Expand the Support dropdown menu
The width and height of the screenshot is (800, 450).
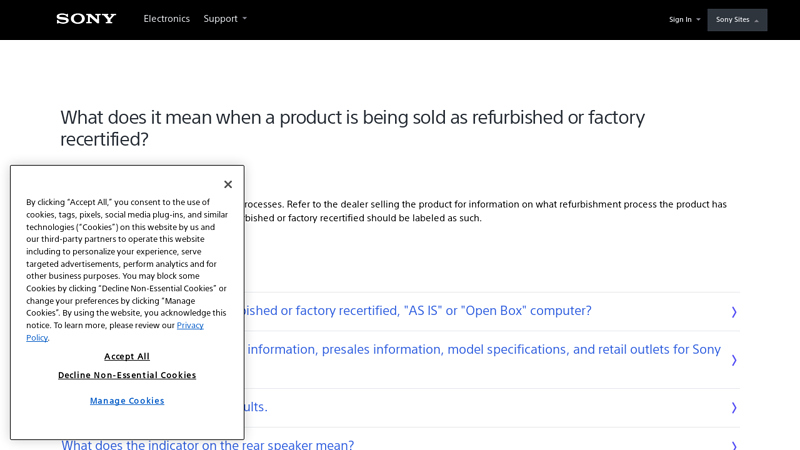[x=225, y=19]
